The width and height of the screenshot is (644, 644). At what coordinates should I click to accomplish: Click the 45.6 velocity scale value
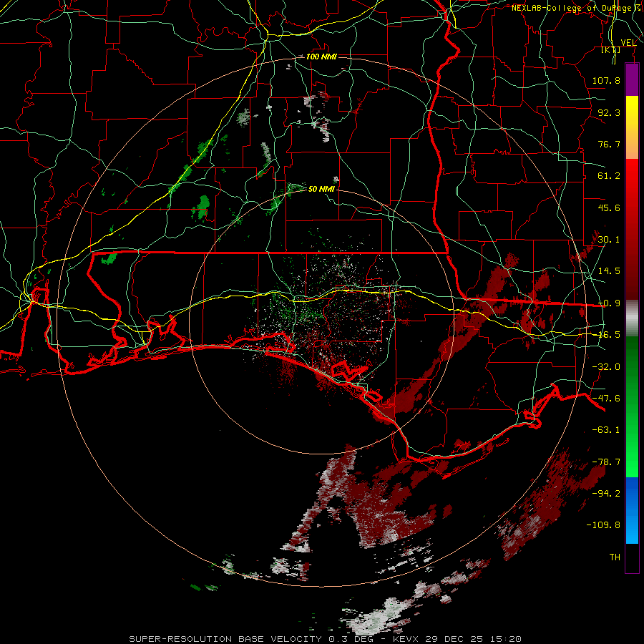coord(609,208)
